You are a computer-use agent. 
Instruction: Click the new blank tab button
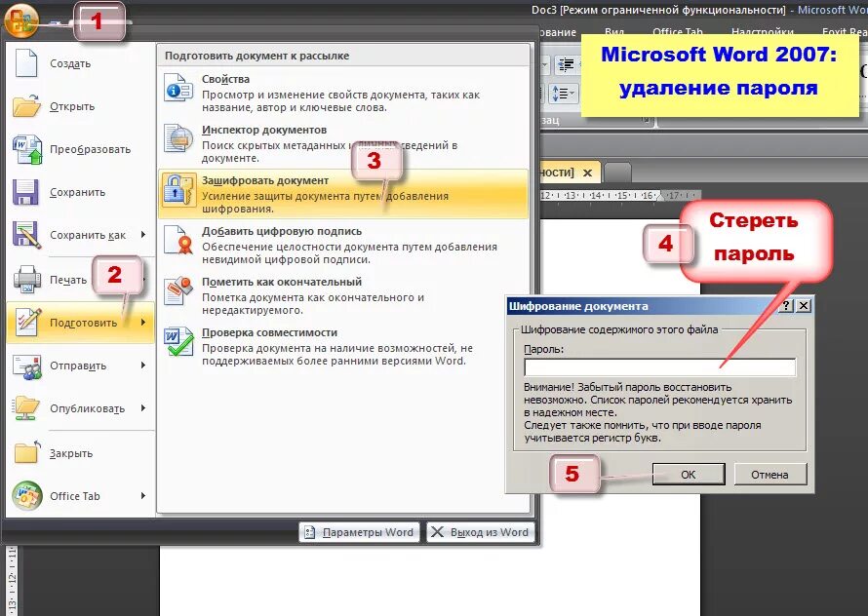click(x=617, y=172)
